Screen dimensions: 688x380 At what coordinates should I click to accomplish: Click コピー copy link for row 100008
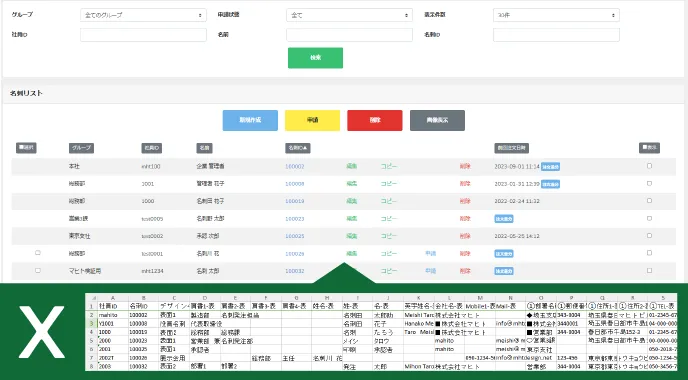(388, 184)
